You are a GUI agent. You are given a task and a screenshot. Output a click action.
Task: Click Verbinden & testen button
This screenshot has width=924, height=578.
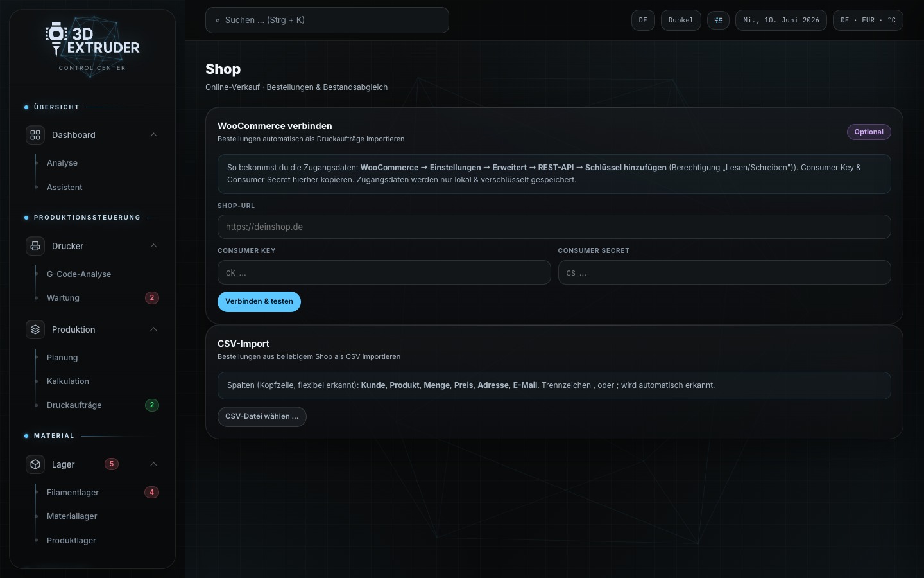(259, 302)
